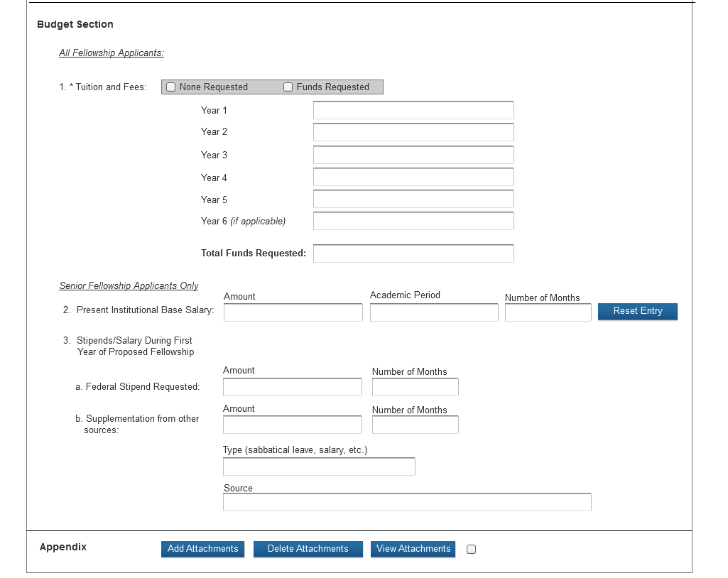Click the Base Salary Amount field

click(x=293, y=312)
